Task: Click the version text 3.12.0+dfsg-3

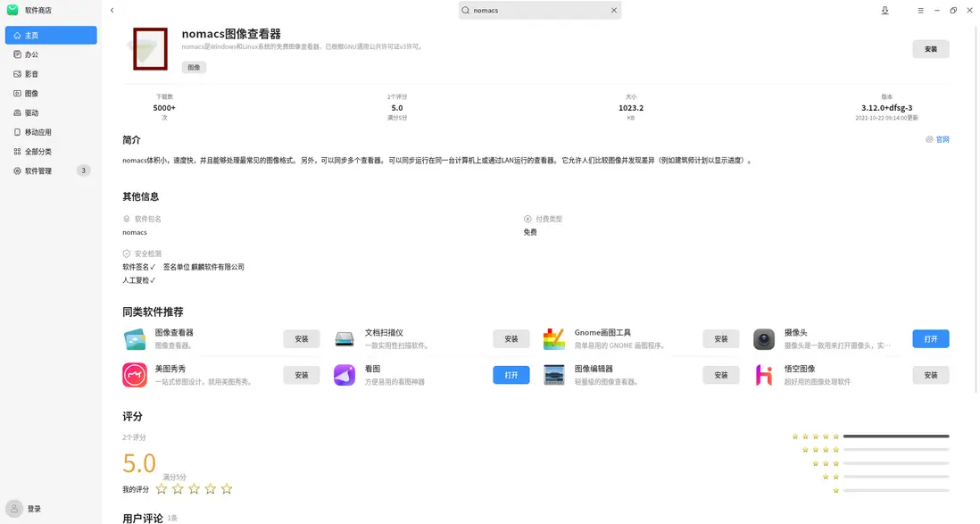Action: [x=887, y=107]
